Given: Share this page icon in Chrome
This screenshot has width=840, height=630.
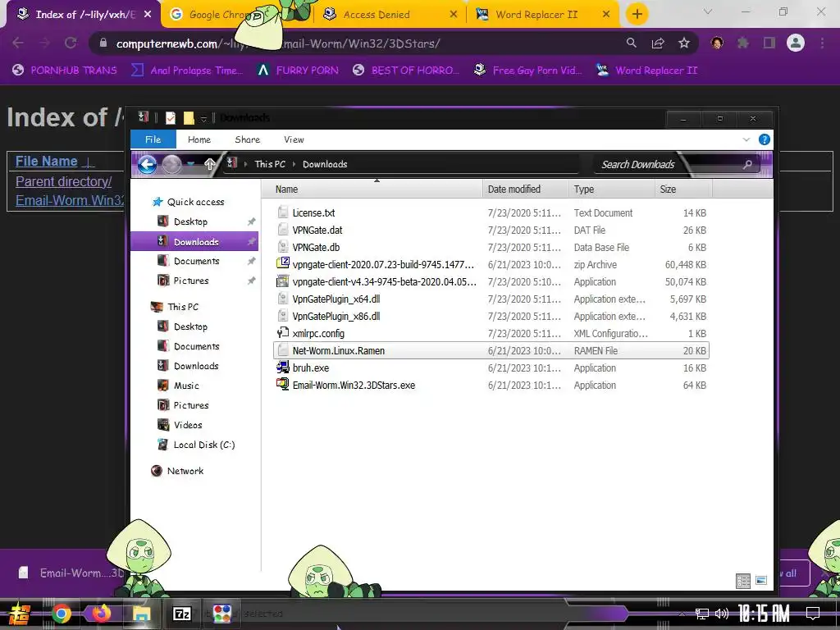Looking at the screenshot, I should click(658, 43).
